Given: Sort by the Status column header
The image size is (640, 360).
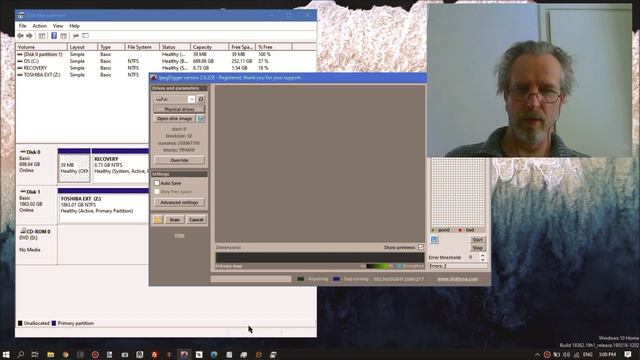Looking at the screenshot, I should (x=175, y=47).
